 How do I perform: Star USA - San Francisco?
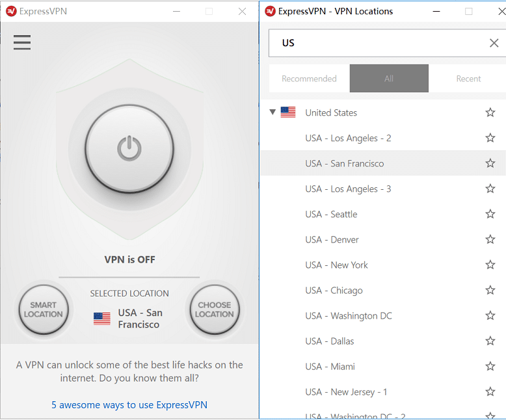pos(490,163)
